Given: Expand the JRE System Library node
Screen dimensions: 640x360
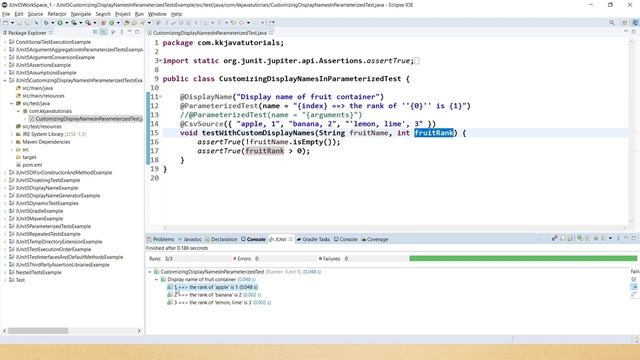Looking at the screenshot, I should pos(12,134).
